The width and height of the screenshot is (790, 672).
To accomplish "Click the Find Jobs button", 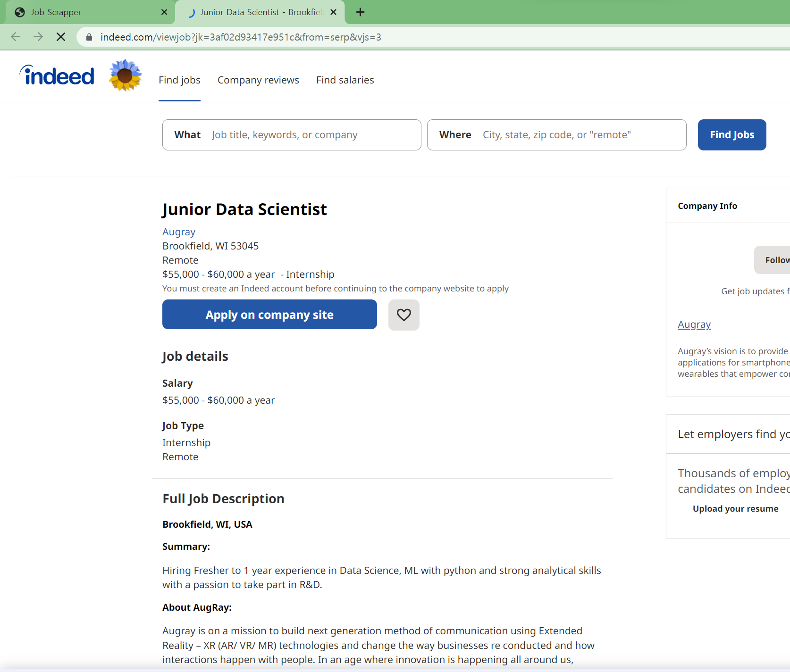I will coord(732,135).
